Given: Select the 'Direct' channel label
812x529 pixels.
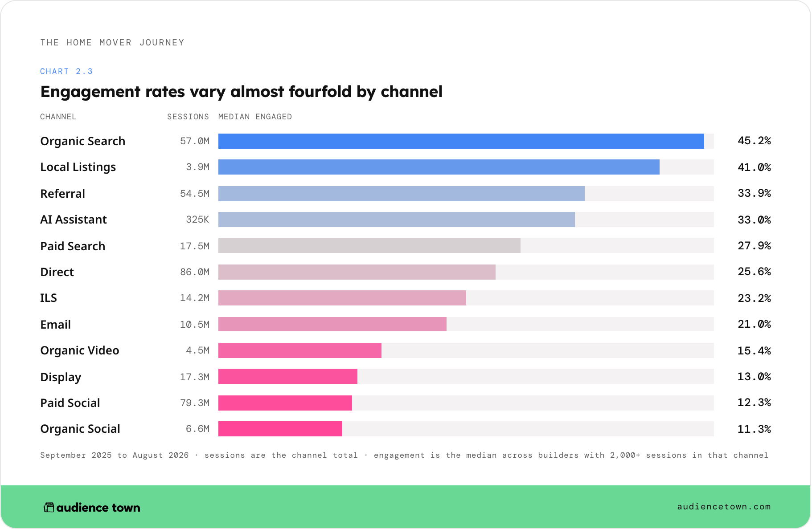Looking at the screenshot, I should (57, 272).
